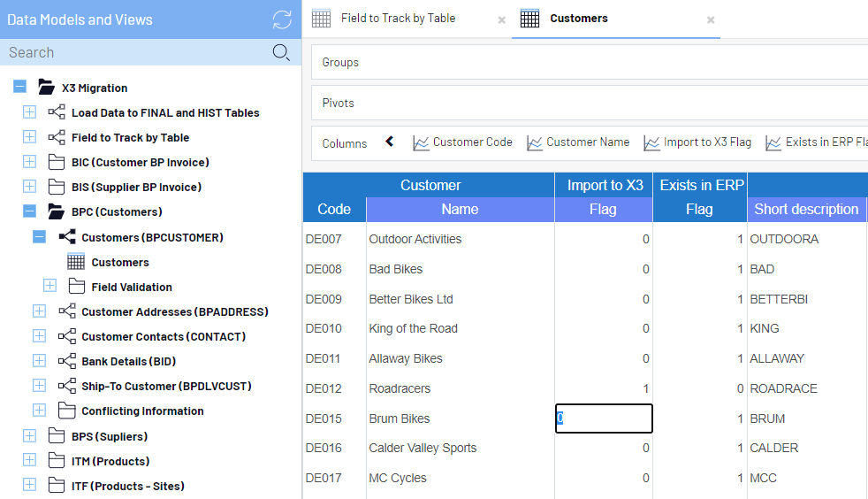Image resolution: width=868 pixels, height=499 pixels.
Task: Collapse the BPC (Customers) folder
Action: pos(29,211)
